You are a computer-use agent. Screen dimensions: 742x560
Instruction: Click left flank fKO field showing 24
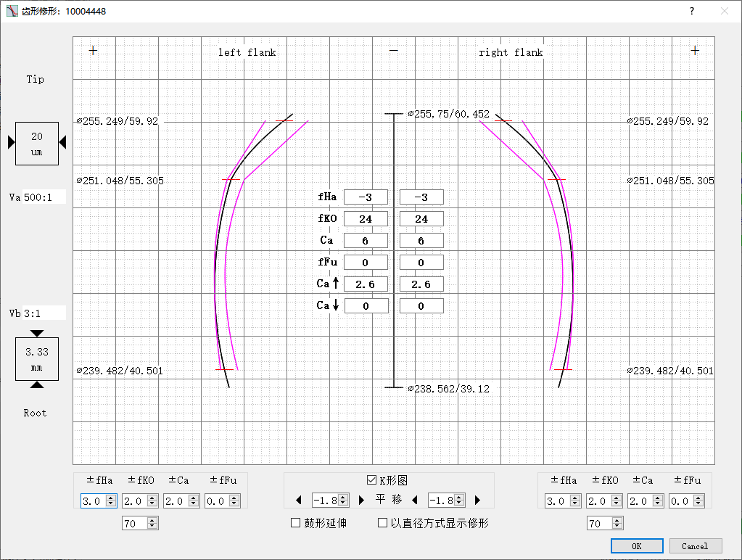pos(366,218)
